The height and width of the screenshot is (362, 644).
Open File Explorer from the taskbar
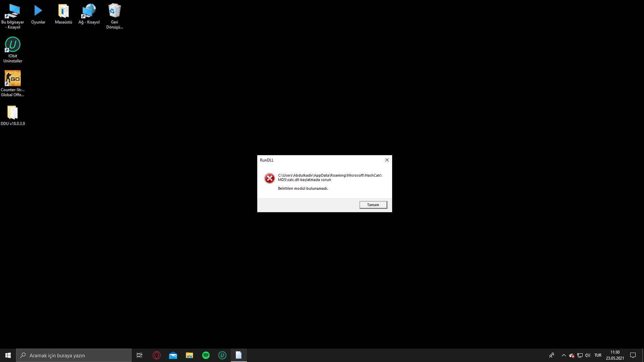(190, 355)
